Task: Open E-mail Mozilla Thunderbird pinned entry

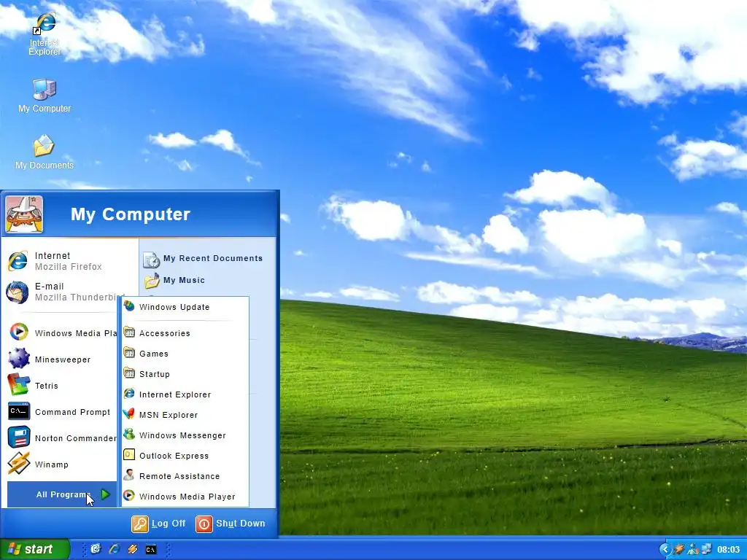Action: click(x=61, y=292)
